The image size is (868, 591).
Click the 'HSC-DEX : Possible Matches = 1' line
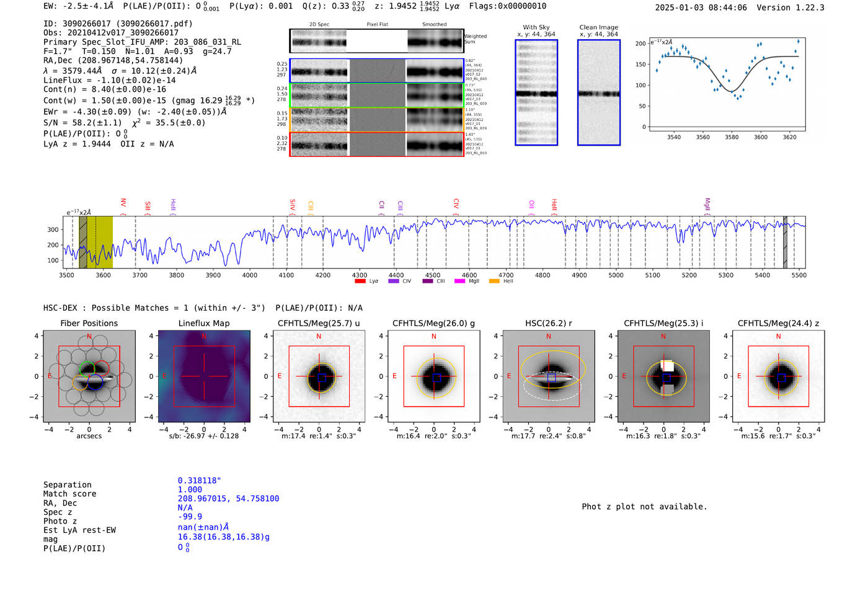[154, 308]
